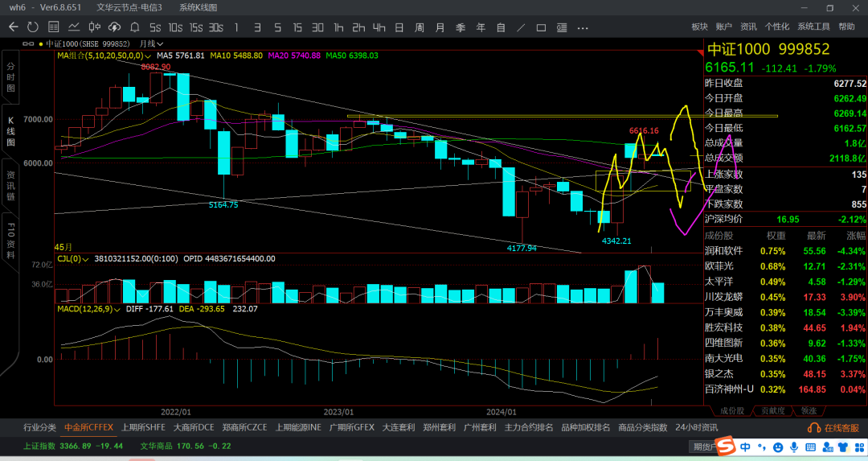Select the 日 daily period
This screenshot has width=868, height=461.
point(399,27)
